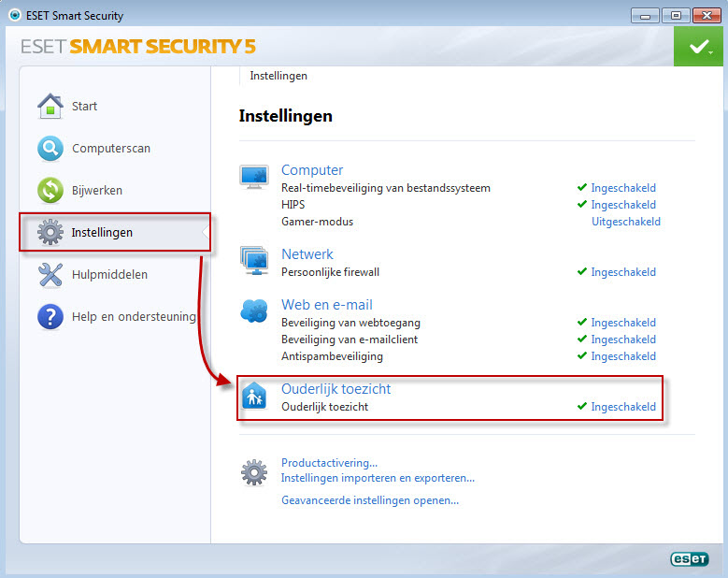
Task: Click the Hulpmiddelen wrench icon
Action: coord(50,275)
